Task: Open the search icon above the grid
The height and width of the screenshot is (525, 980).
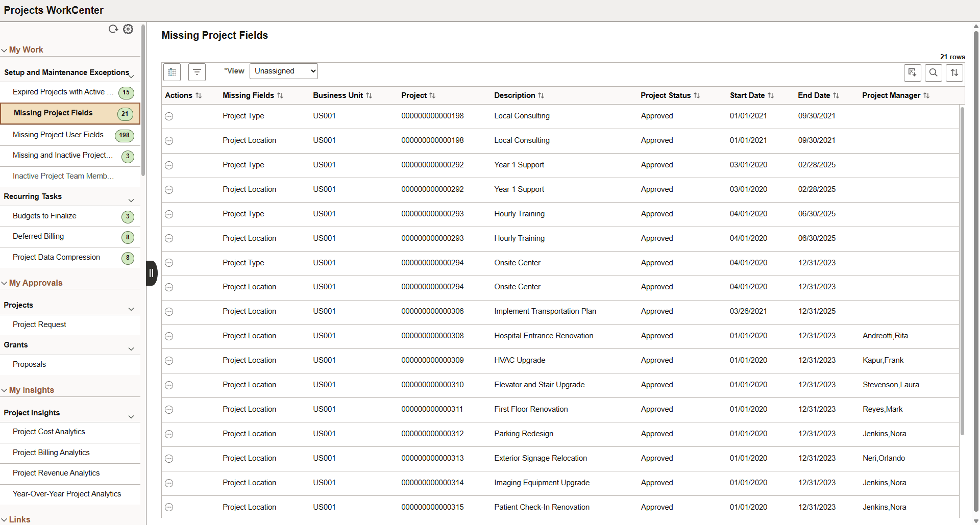Action: pyautogui.click(x=934, y=72)
